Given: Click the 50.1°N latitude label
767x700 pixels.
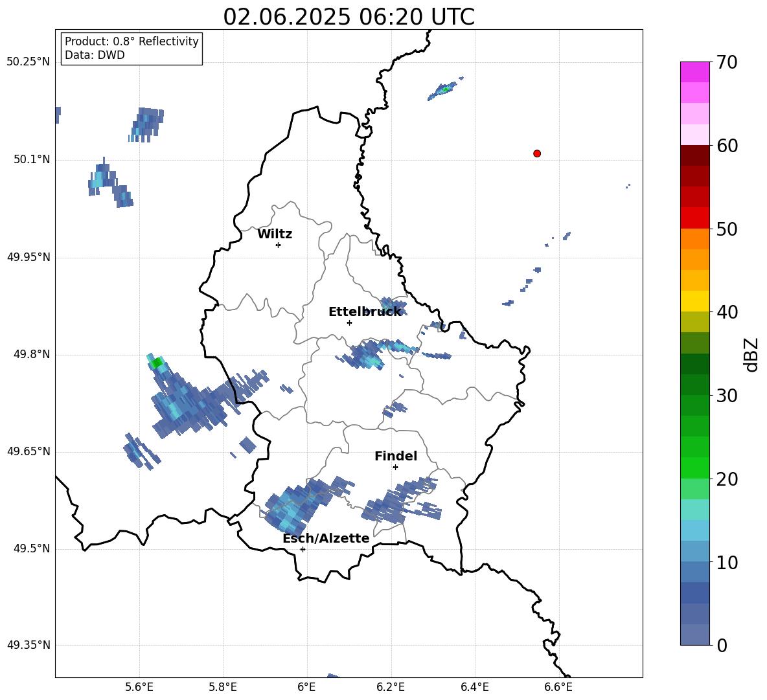Looking at the screenshot, I should click(32, 159).
